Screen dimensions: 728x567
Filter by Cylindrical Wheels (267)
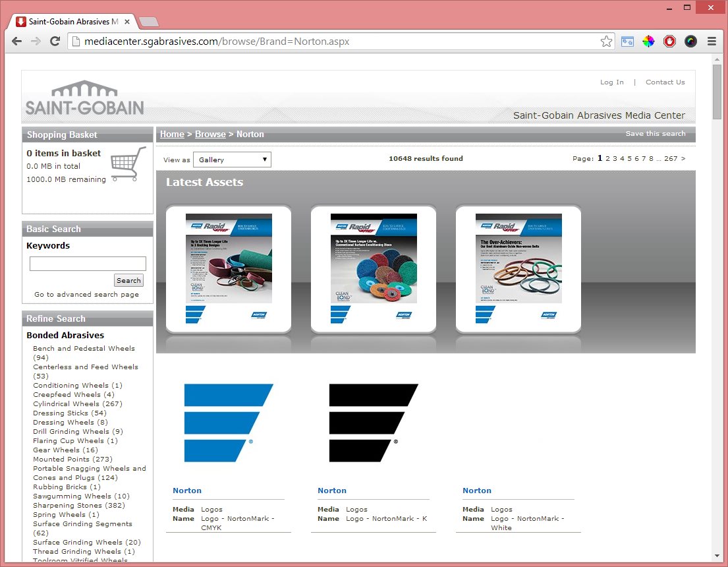[78, 404]
